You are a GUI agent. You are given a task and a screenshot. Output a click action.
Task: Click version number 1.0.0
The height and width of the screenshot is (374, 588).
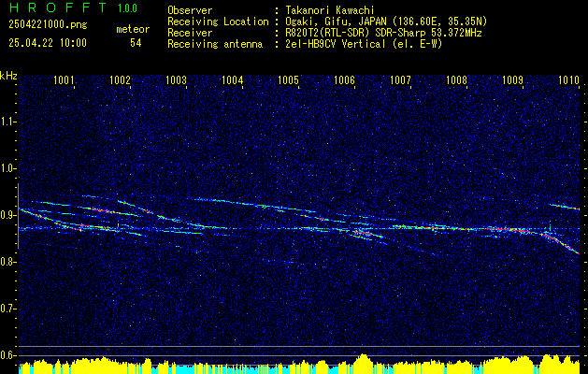(x=127, y=8)
